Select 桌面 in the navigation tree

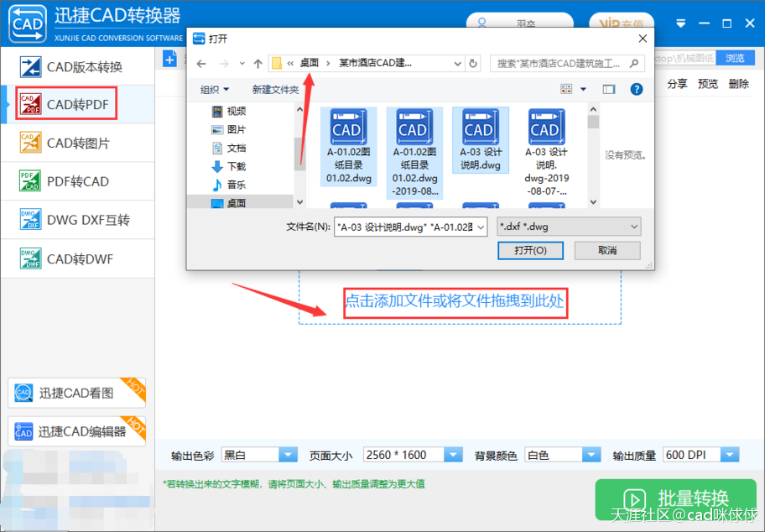tap(228, 203)
